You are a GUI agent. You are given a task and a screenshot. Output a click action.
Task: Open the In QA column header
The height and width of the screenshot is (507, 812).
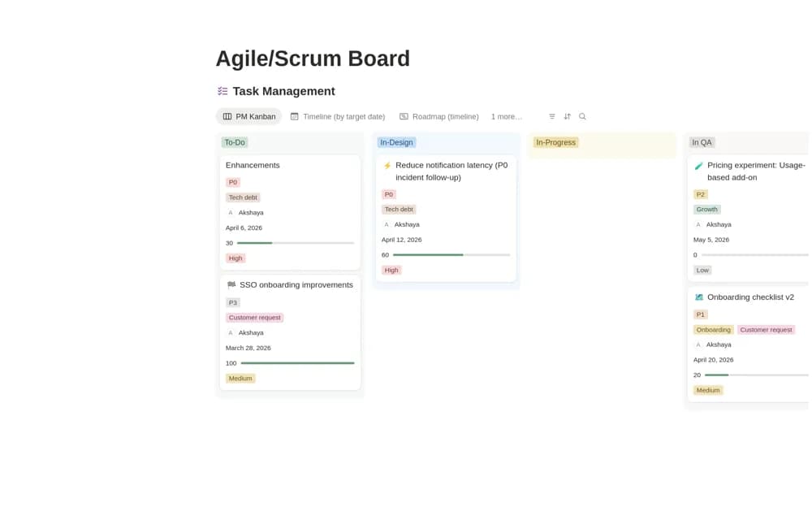[x=702, y=142]
